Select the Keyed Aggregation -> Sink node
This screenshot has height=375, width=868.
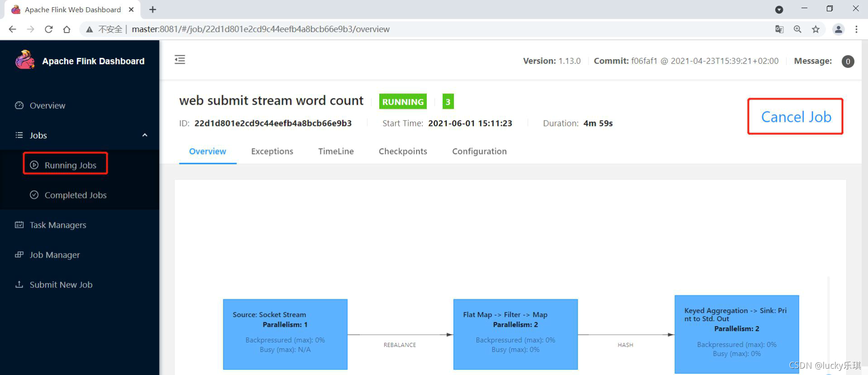[737, 334]
